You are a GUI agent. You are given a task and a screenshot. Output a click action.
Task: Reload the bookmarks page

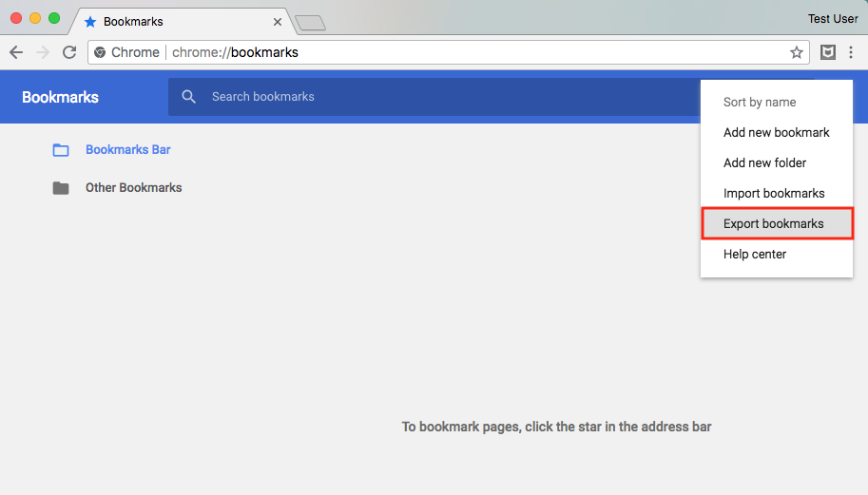tap(69, 52)
